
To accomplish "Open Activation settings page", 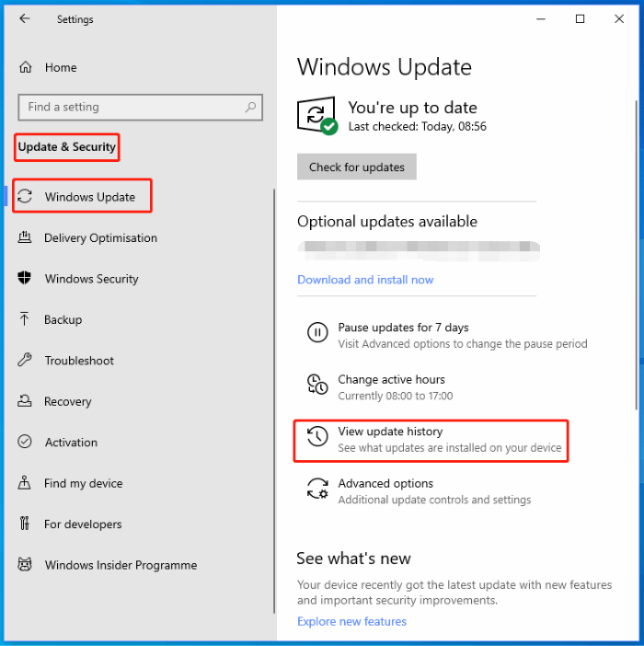I will click(x=71, y=442).
